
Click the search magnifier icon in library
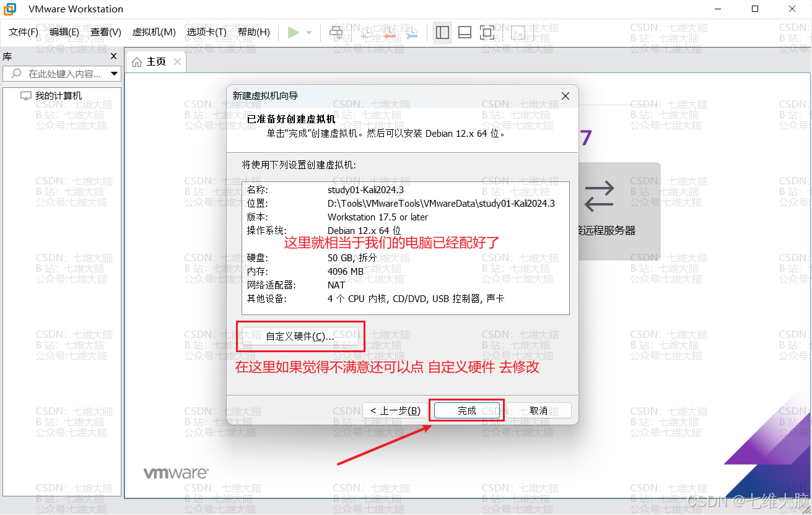coord(17,74)
